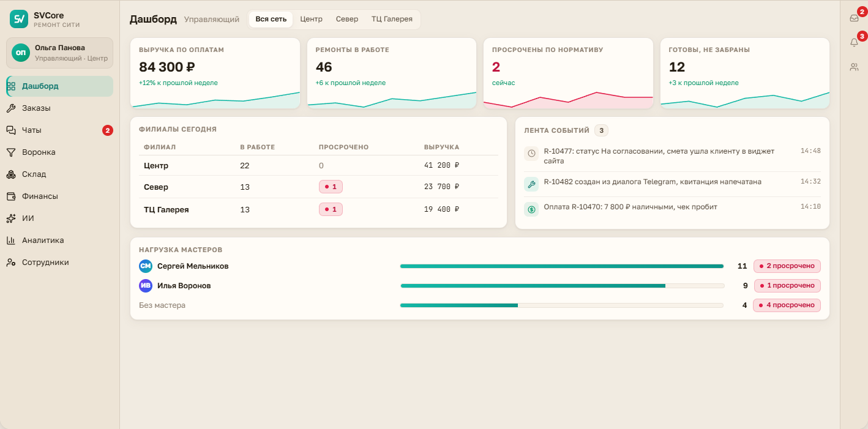Click the 84 300 ₽ revenue figure

click(x=167, y=67)
